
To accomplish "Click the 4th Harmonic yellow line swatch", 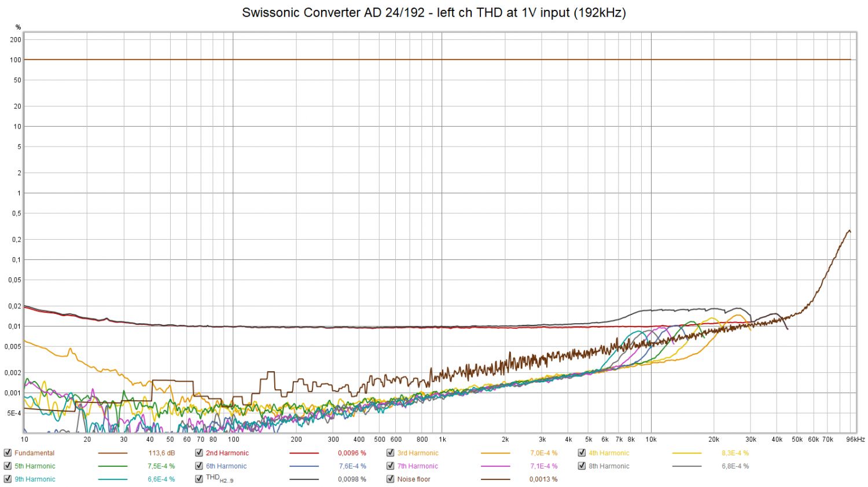I will [687, 453].
